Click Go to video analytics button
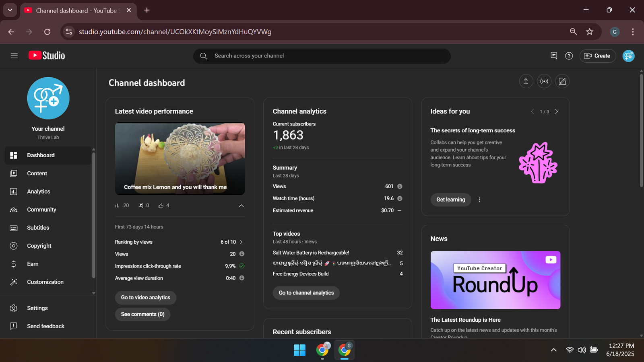The height and width of the screenshot is (362, 644). 146,298
